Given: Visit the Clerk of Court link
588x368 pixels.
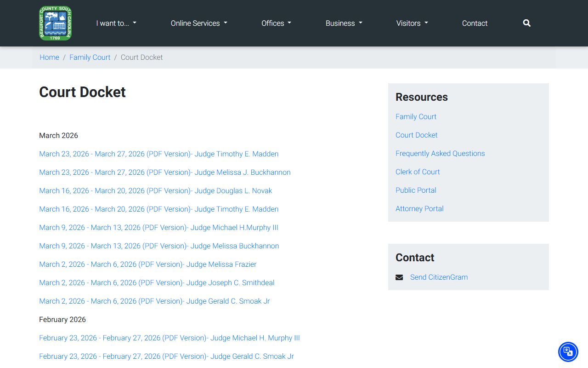Looking at the screenshot, I should coord(418,172).
